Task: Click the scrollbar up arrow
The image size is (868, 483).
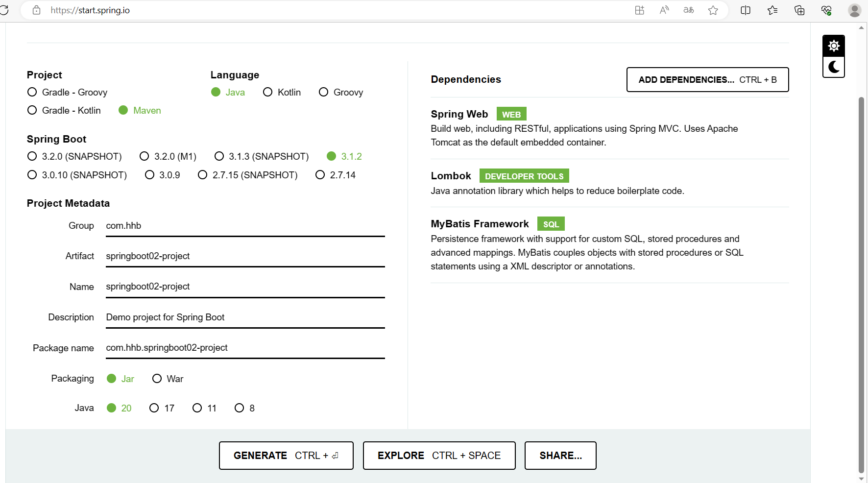Action: pyautogui.click(x=861, y=28)
